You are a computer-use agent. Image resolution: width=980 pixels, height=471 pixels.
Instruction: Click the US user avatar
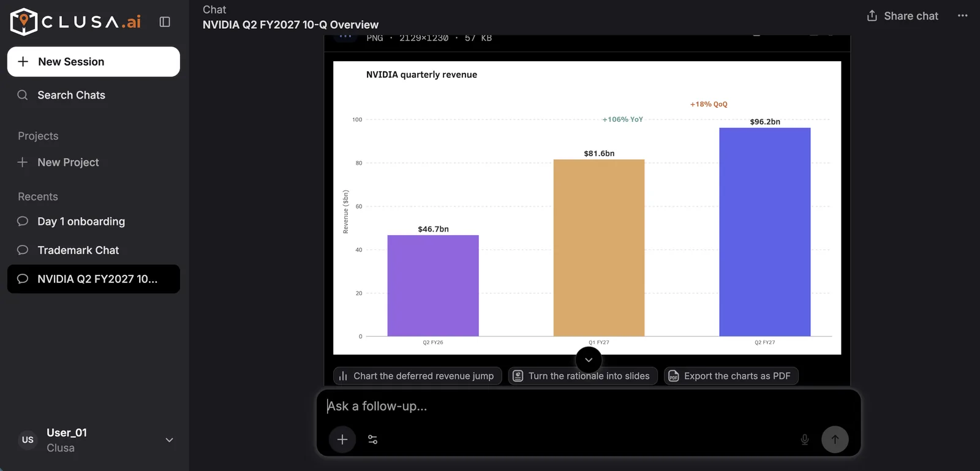28,440
